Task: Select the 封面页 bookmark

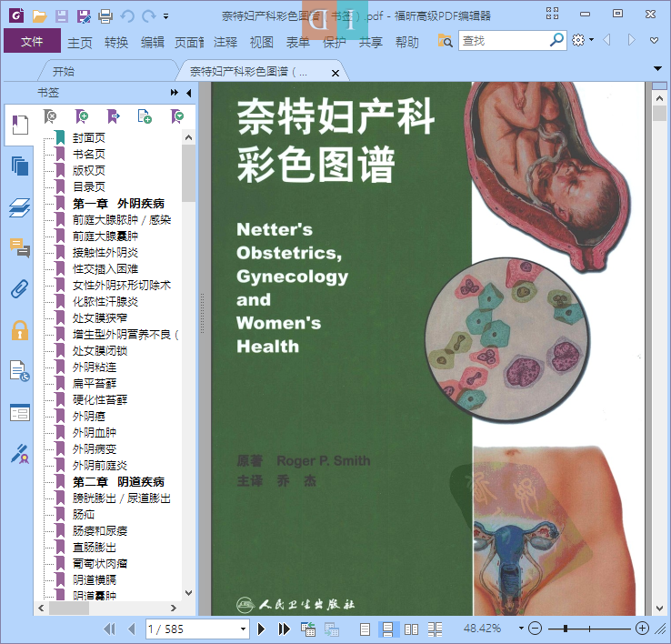Action: tap(88, 138)
